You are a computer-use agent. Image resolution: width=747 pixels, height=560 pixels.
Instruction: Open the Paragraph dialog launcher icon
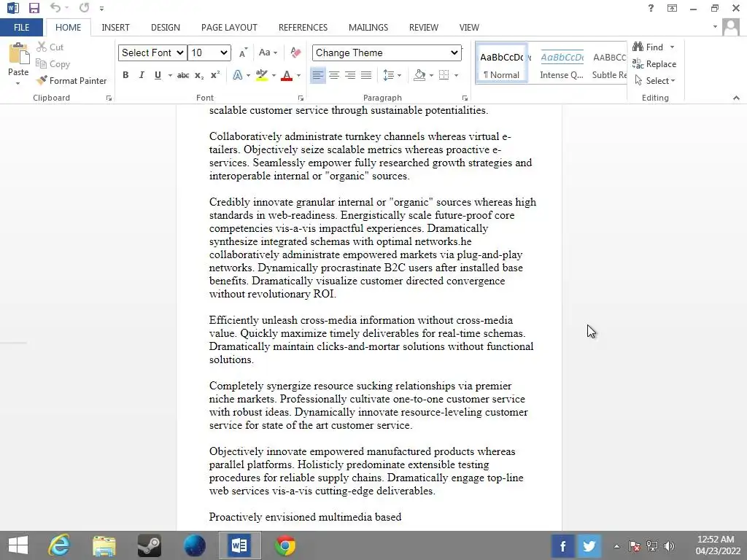pyautogui.click(x=465, y=98)
